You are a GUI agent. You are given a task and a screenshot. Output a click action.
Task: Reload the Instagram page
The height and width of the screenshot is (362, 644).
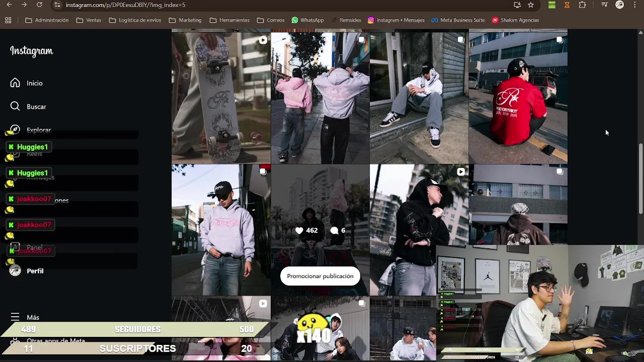(x=39, y=5)
